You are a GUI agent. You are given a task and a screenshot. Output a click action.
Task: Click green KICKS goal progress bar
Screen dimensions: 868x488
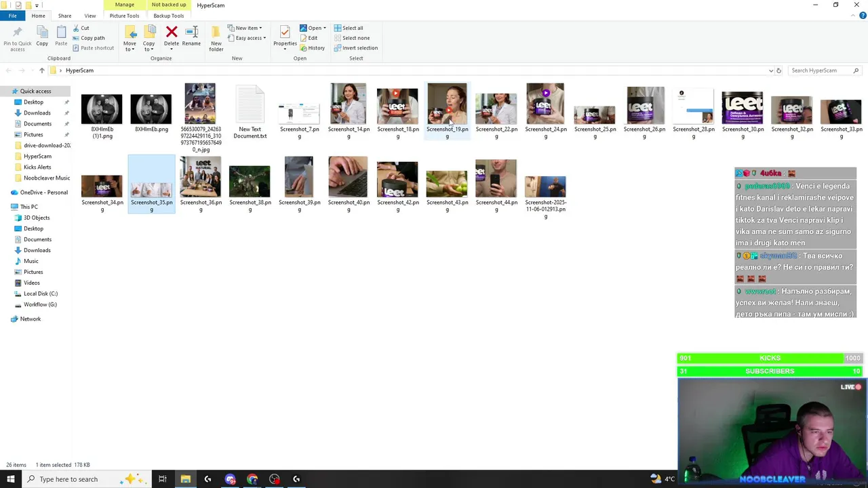point(770,358)
